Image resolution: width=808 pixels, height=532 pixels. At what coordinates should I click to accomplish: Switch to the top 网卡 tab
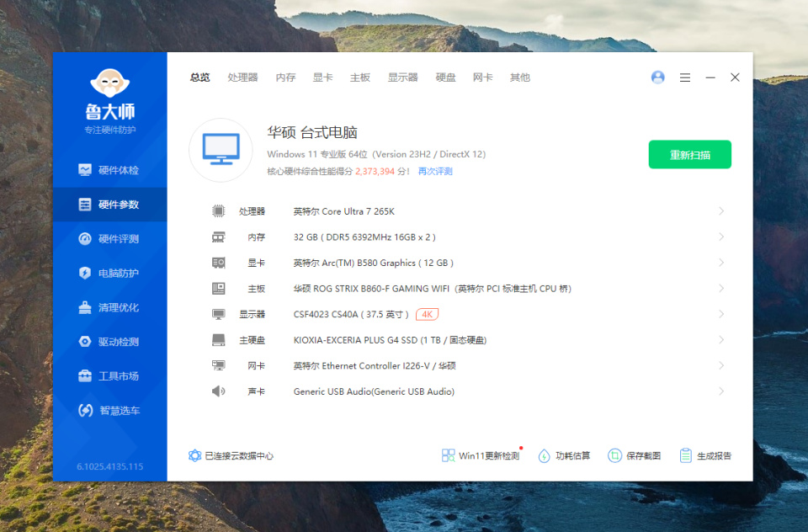click(483, 77)
